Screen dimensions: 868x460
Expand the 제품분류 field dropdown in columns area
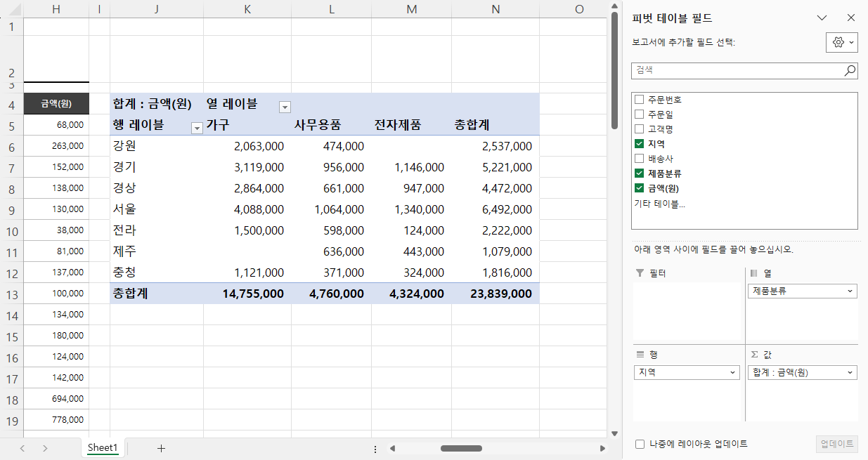[x=850, y=291]
